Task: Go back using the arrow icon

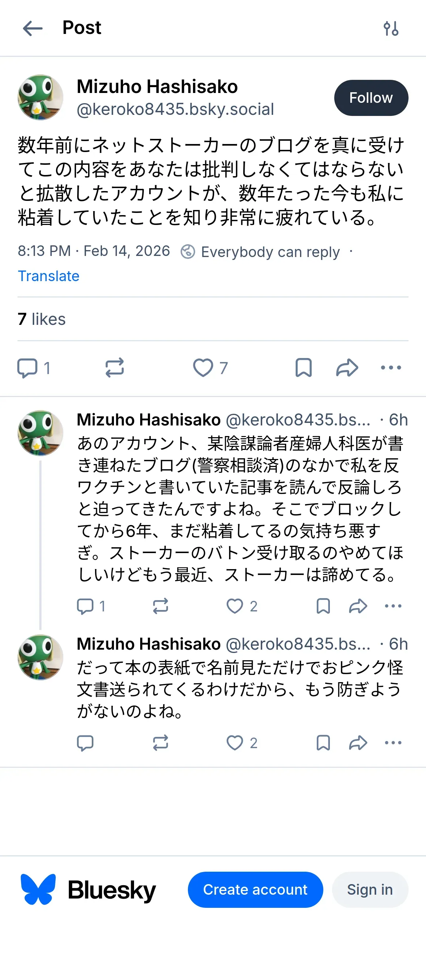Action: point(33,28)
